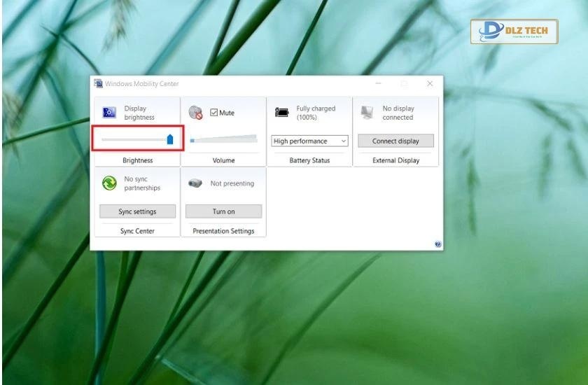
Task: Click the green Sync Center icon
Action: (x=109, y=183)
